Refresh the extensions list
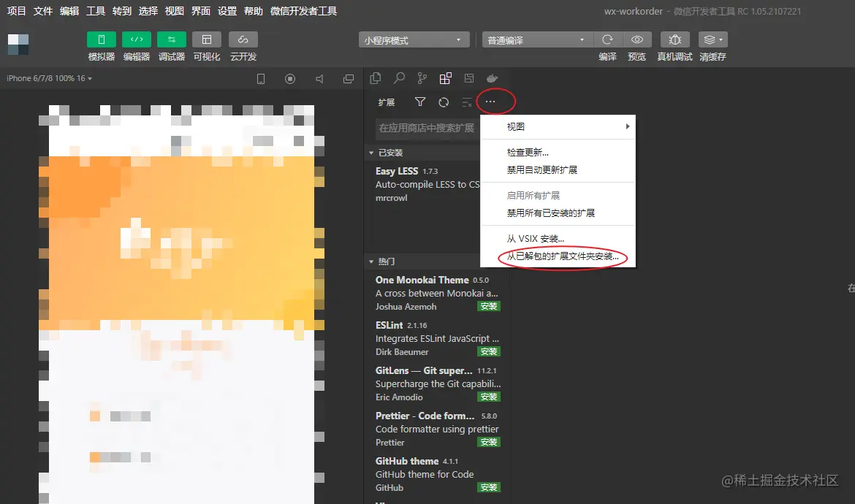 coord(444,102)
